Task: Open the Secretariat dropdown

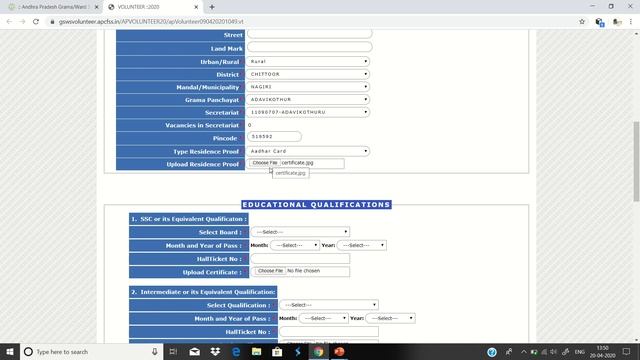Action: (308, 112)
